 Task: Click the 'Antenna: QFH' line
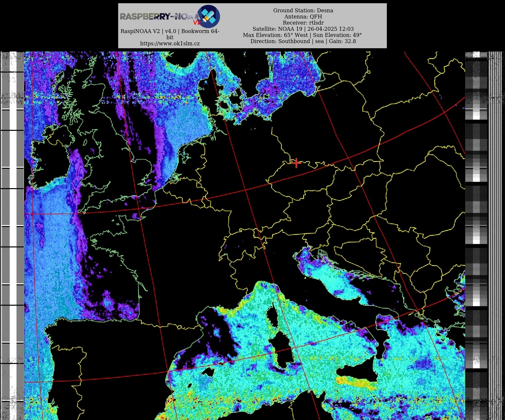coord(303,17)
